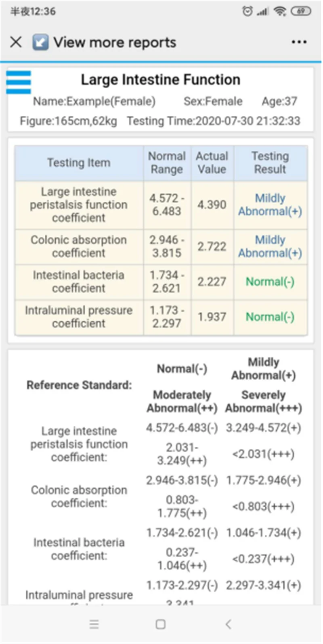This screenshot has height=644, width=323.
Task: Tap the Android recent apps navigation icon
Action: [94, 624]
